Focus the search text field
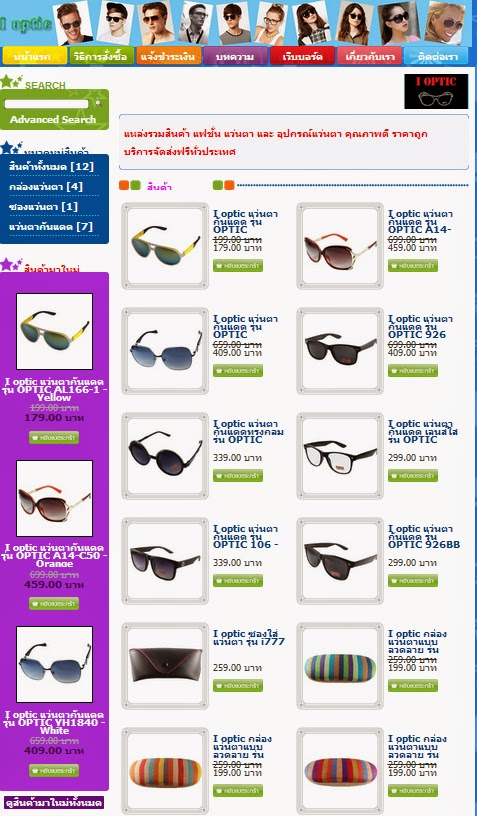The image size is (477, 816). click(46, 104)
